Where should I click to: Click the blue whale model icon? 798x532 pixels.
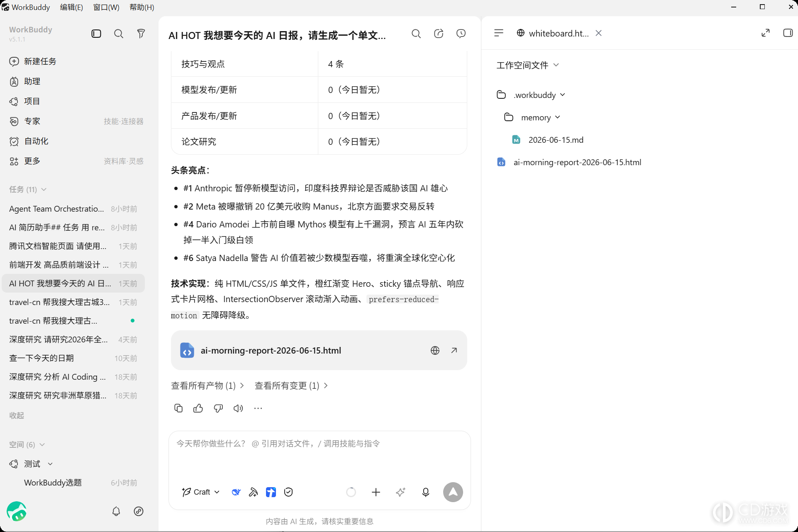click(236, 492)
